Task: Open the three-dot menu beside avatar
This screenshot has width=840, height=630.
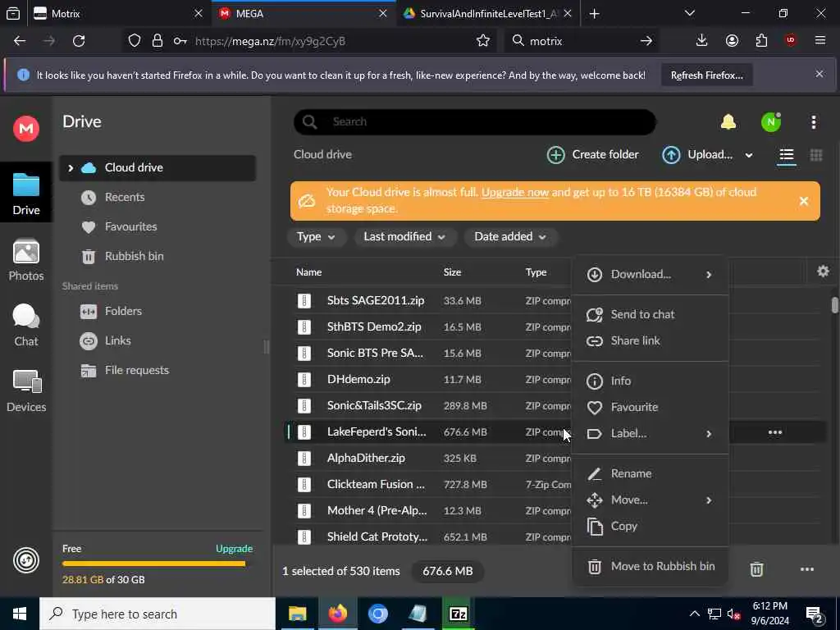Action: point(813,122)
